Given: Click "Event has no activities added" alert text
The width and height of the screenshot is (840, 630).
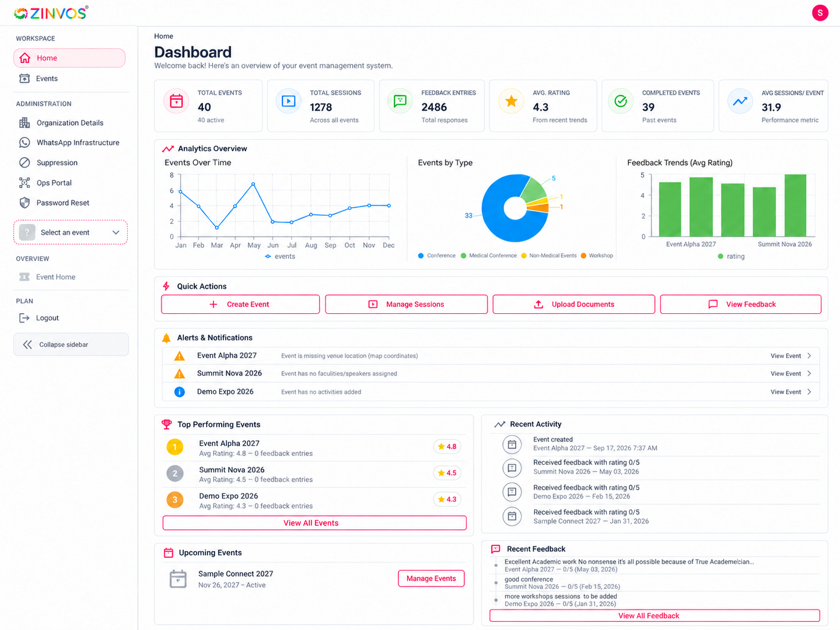Looking at the screenshot, I should pyautogui.click(x=321, y=392).
